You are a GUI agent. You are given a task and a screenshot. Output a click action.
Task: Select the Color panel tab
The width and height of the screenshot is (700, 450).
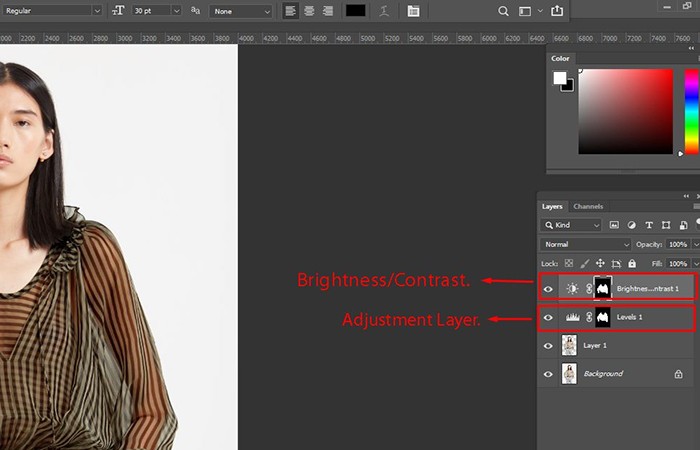560,58
